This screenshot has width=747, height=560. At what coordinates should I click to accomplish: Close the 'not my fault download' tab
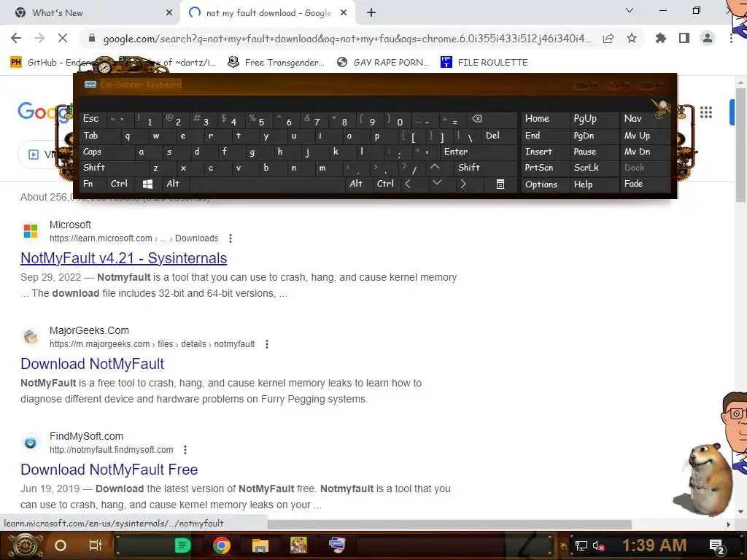[344, 13]
